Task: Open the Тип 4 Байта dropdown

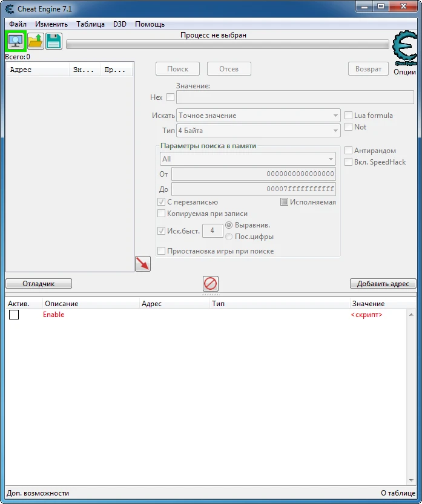Action: tap(259, 131)
